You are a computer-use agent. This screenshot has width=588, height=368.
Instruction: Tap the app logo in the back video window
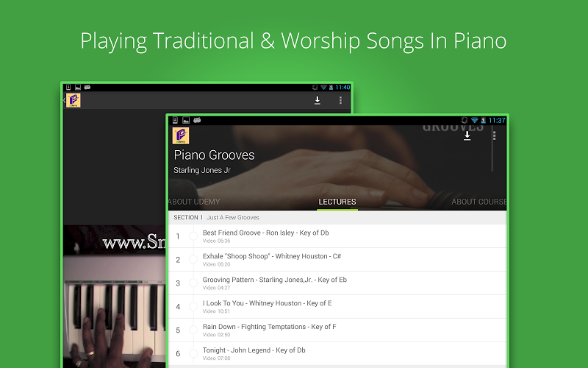(73, 100)
